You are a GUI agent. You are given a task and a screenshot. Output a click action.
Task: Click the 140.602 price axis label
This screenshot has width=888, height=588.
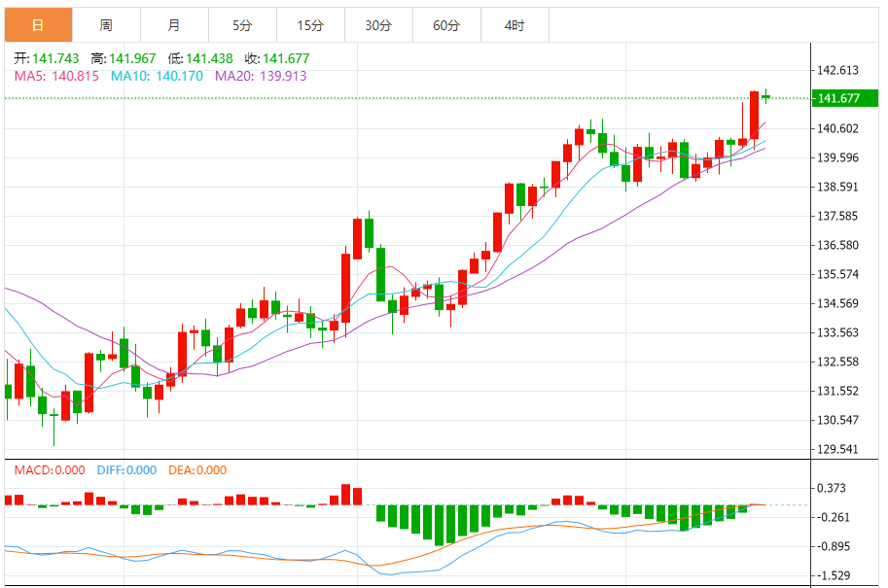(837, 128)
